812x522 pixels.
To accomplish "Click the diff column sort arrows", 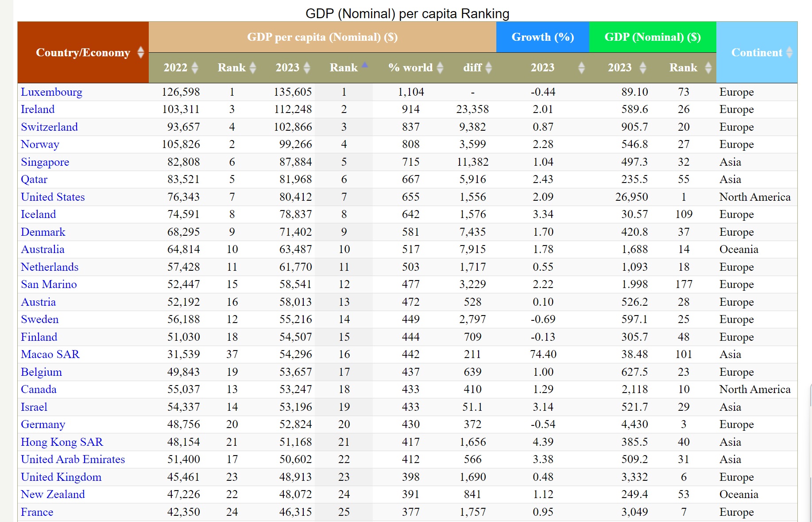I will click(x=489, y=68).
